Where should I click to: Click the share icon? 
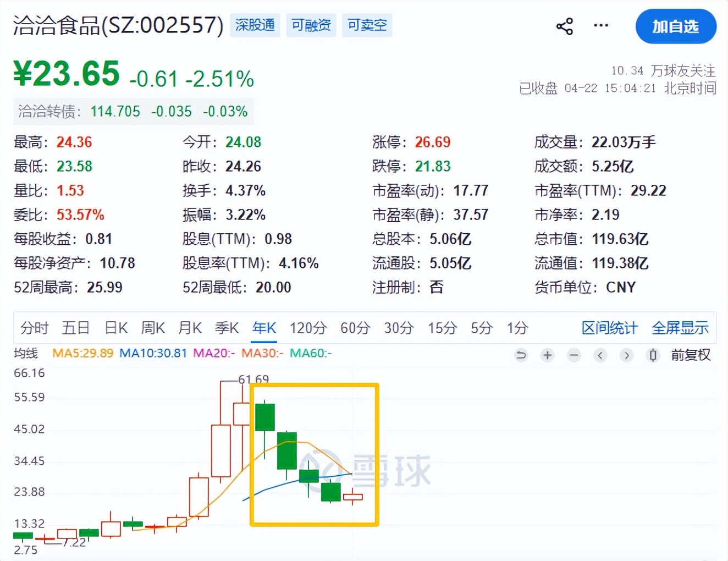(565, 26)
